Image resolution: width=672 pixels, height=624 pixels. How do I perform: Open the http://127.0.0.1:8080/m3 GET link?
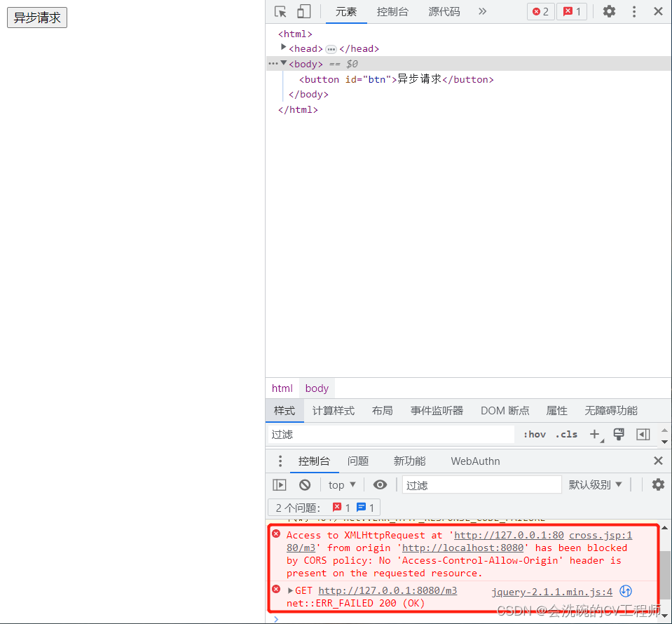tap(388, 590)
